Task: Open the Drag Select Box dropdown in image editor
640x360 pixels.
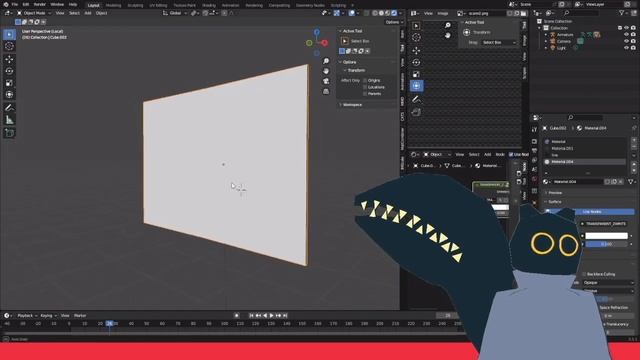Action: point(499,42)
